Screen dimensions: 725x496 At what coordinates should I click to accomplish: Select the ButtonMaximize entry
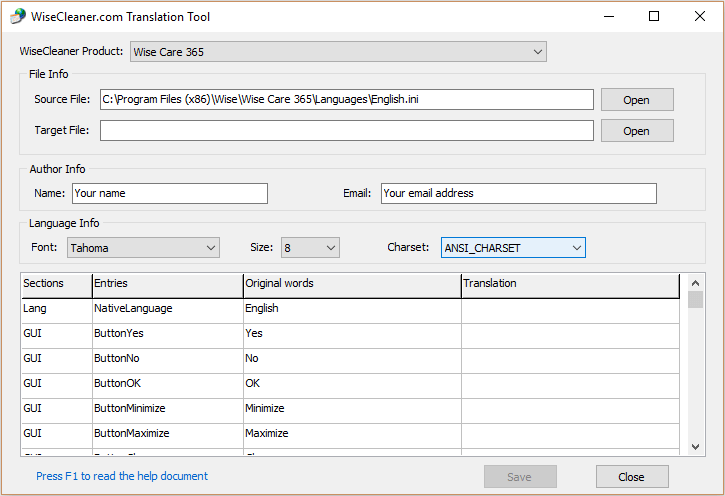click(167, 435)
